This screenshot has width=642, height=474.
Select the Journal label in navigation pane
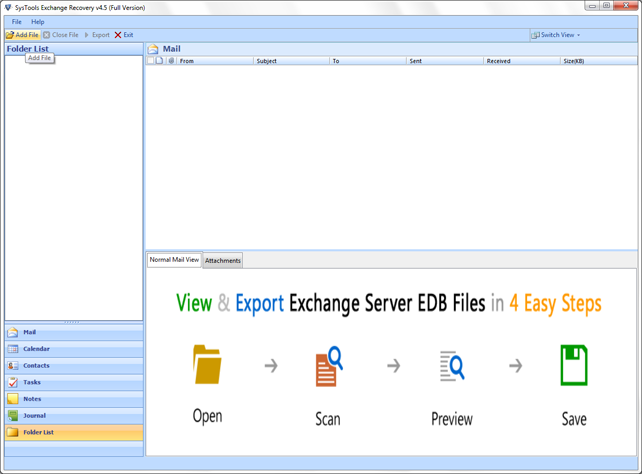coord(34,416)
